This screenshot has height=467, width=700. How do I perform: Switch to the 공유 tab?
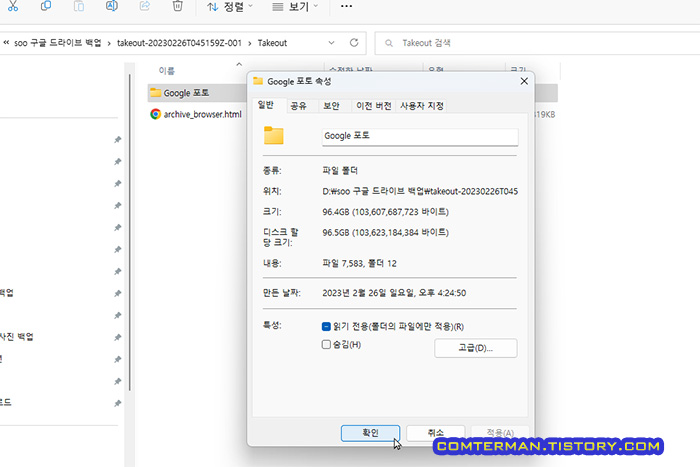tap(298, 106)
